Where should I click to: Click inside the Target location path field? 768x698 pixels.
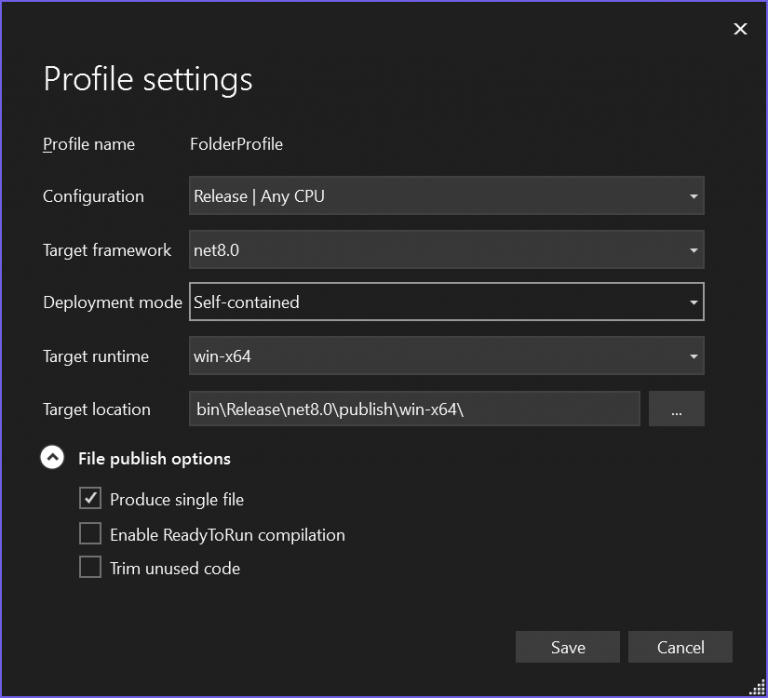point(413,409)
